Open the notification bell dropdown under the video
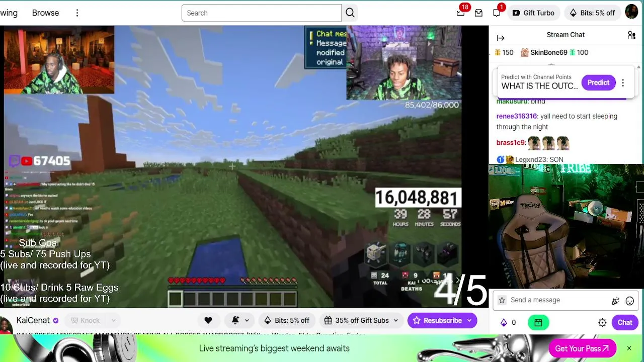Viewport: 644px width, 362px height. (x=240, y=320)
